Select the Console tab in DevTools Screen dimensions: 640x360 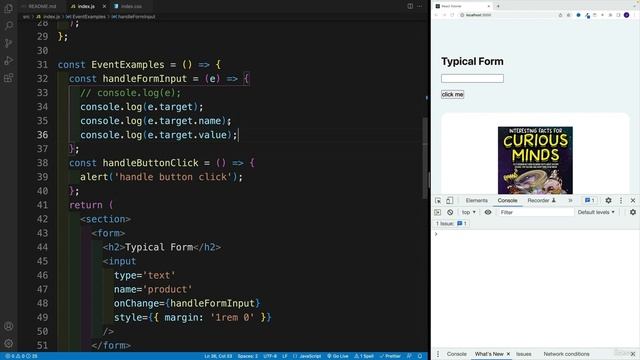[507, 200]
